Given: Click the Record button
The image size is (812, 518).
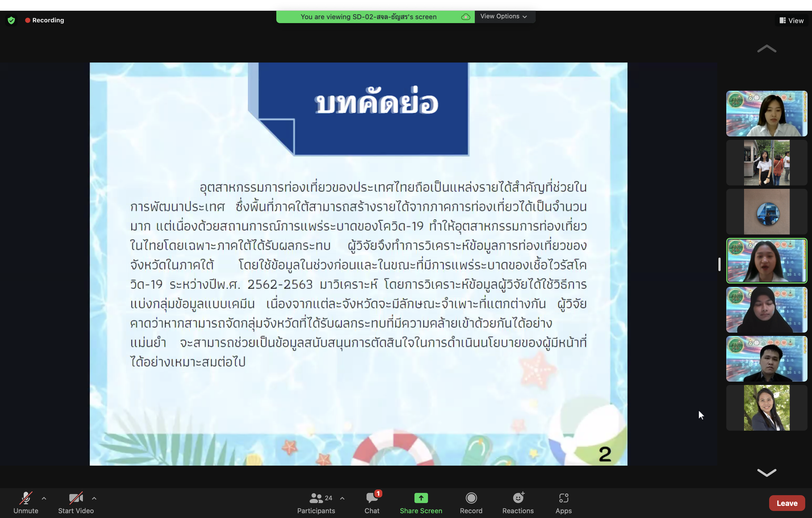Looking at the screenshot, I should pos(471,502).
